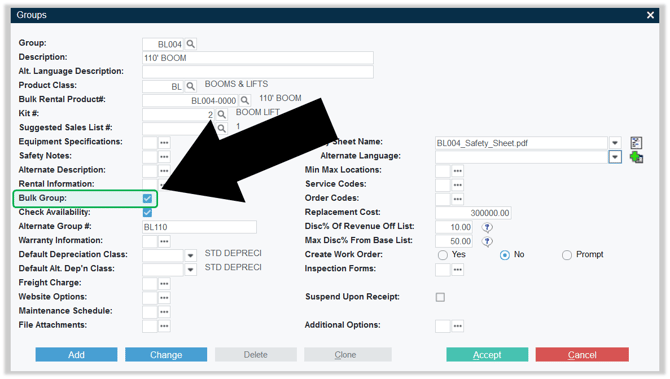Enable Suspend Upon Receipt checkbox
Image resolution: width=670 pixels, height=379 pixels.
click(440, 297)
